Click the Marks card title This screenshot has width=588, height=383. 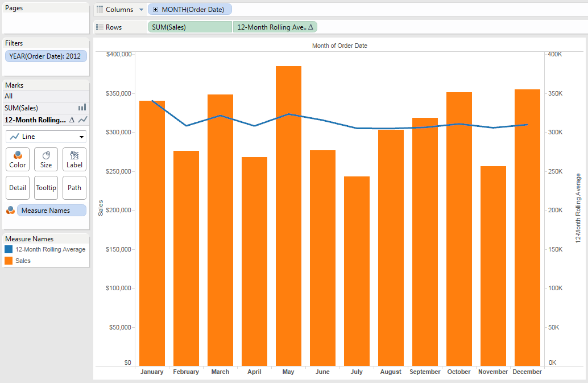[x=14, y=85]
